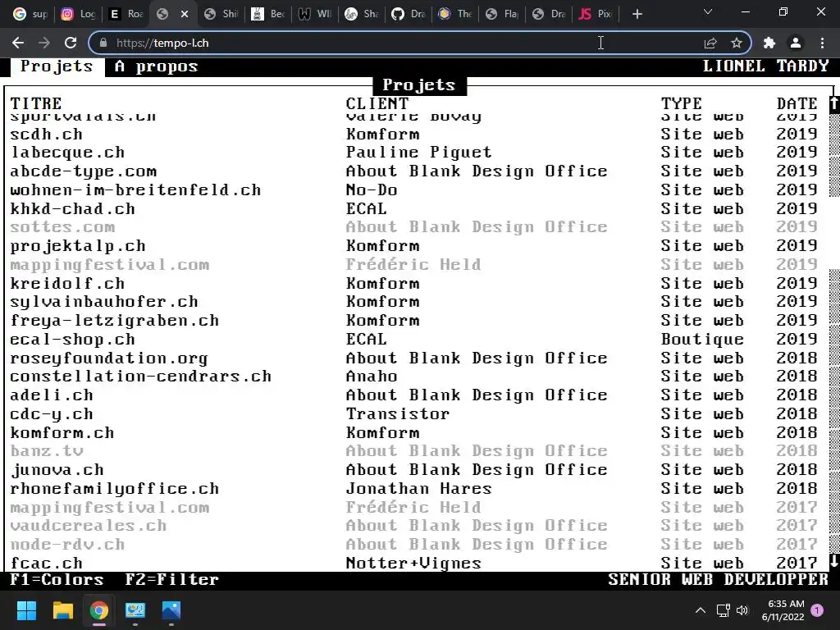840x630 pixels.
Task: Switch to the 'Roa' tab
Action: (x=126, y=14)
